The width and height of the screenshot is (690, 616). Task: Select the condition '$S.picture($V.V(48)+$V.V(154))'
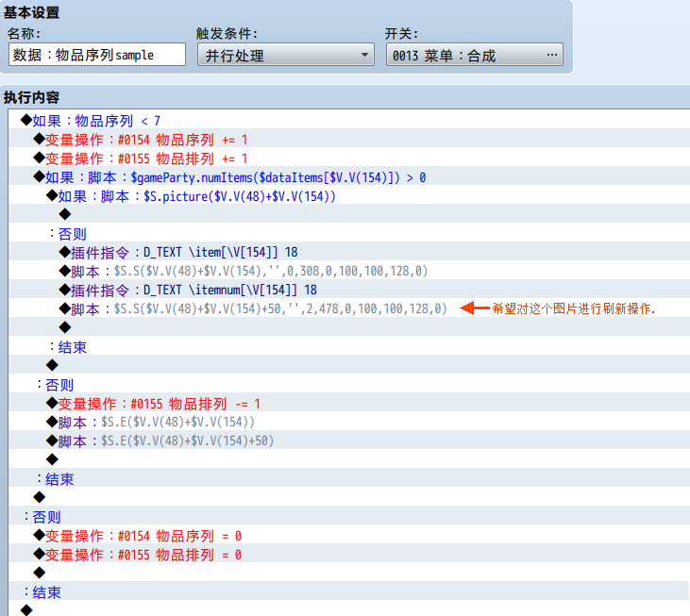pos(191,196)
